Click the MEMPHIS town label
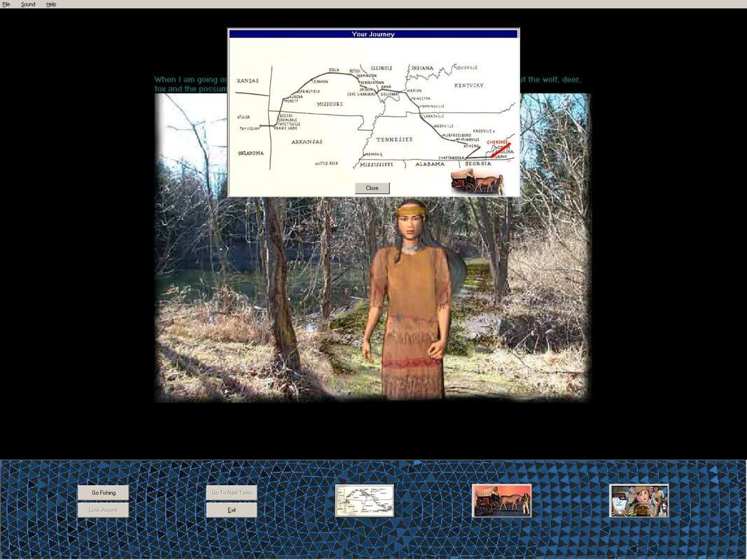The image size is (747, 560). click(374, 154)
